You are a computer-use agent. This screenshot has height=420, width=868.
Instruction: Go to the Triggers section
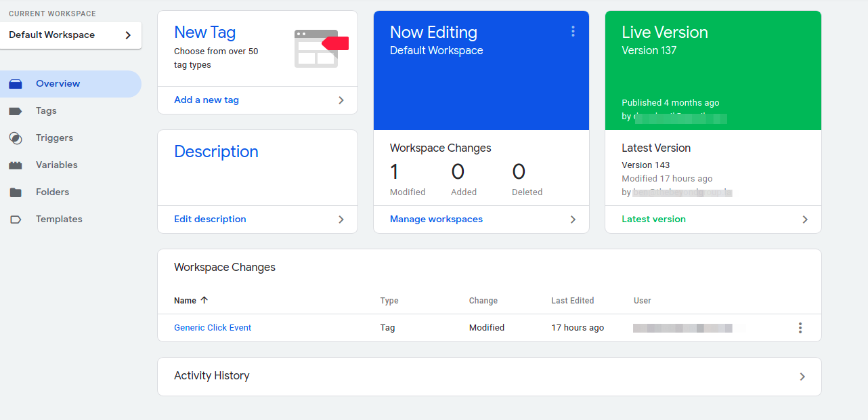coord(54,138)
